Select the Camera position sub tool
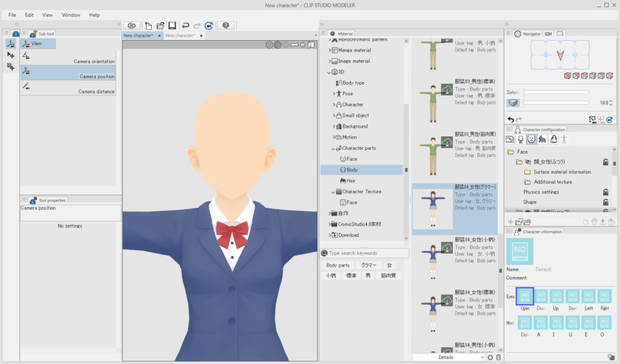The image size is (620, 364). (x=68, y=73)
